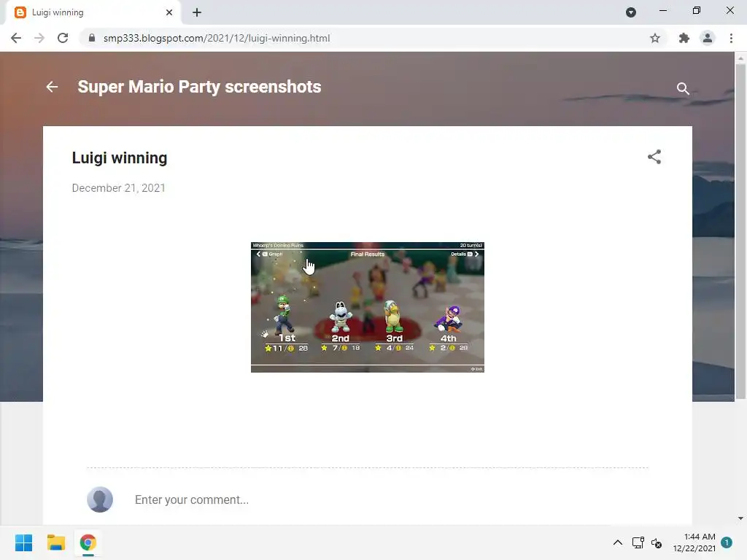Image resolution: width=747 pixels, height=560 pixels.
Task: Click the muted volume tray icon
Action: [x=657, y=542]
